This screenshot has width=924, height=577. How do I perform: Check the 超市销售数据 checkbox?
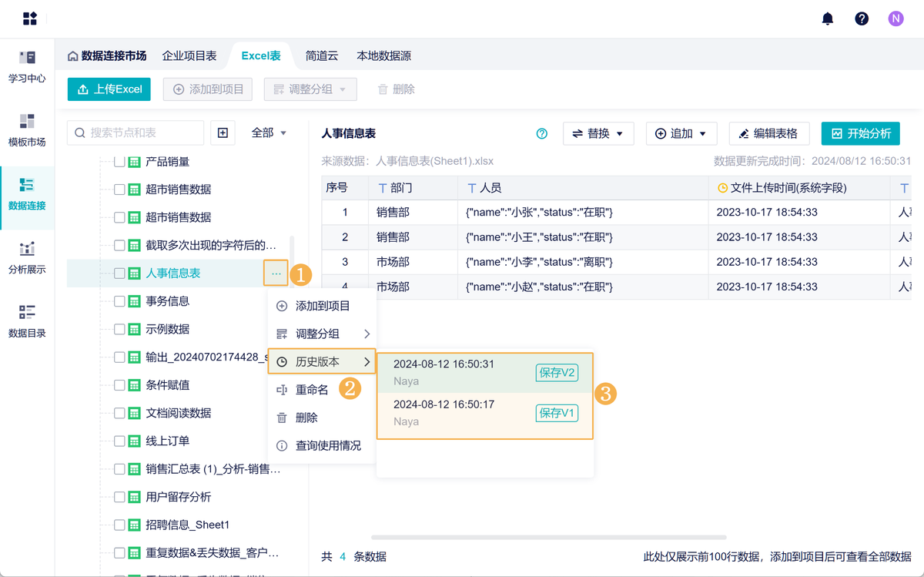coord(119,190)
